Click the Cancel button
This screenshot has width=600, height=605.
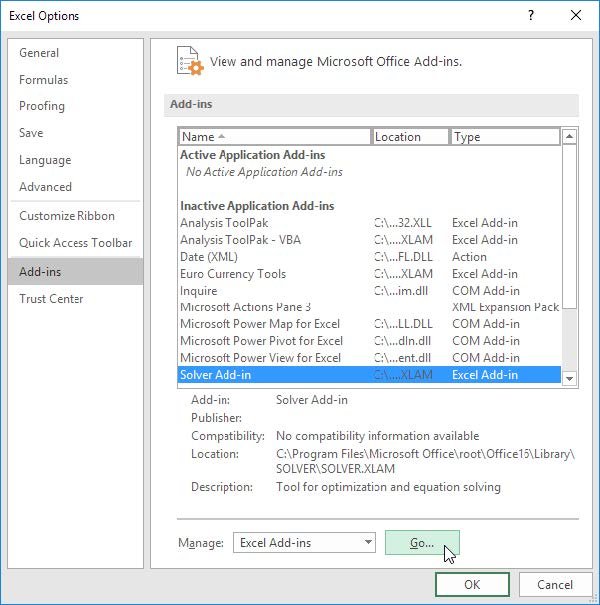[x=555, y=585]
